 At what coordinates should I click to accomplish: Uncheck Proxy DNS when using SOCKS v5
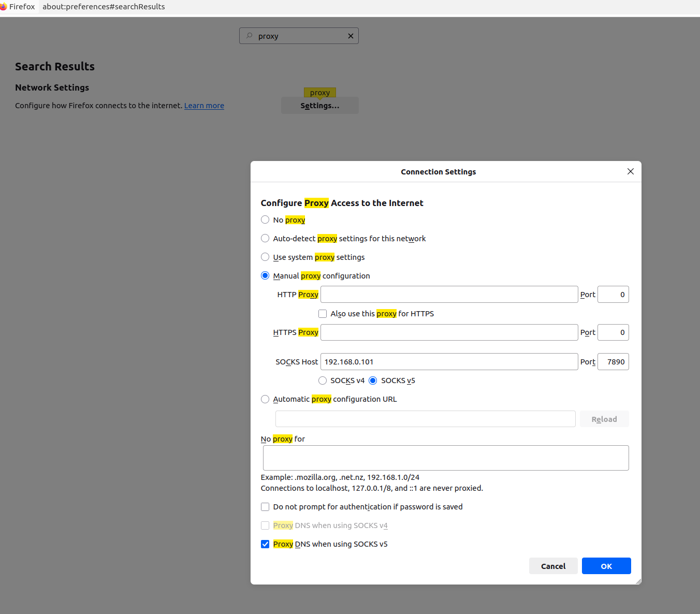265,544
